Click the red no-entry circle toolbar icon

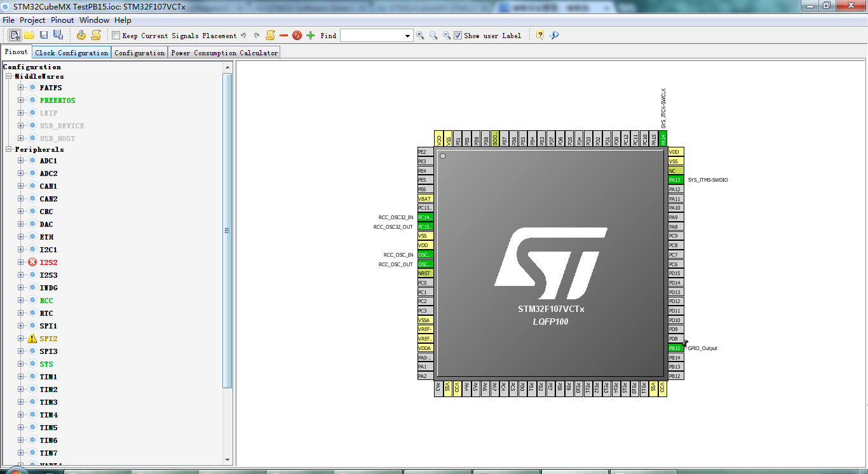297,36
